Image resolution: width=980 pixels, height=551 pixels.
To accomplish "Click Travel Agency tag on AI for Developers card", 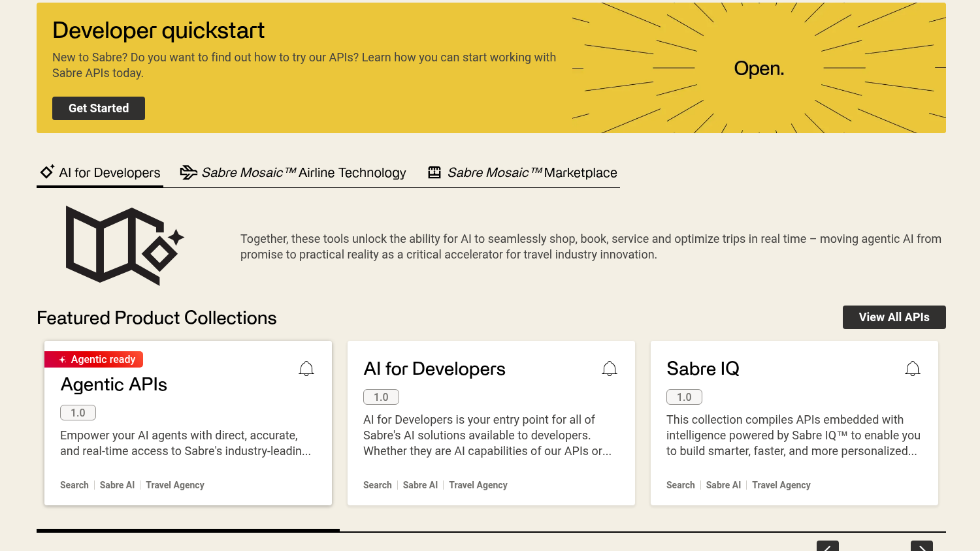I will pos(478,485).
